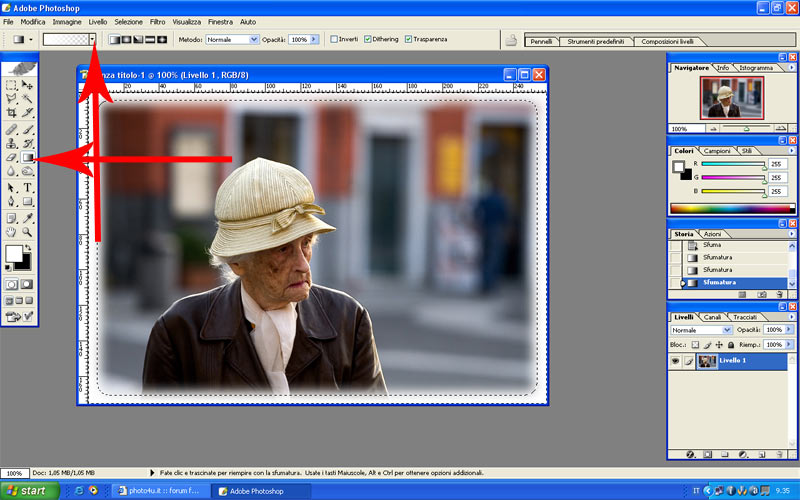Image resolution: width=800 pixels, height=500 pixels.
Task: Create new snapshot in Storia panel
Action: [762, 294]
